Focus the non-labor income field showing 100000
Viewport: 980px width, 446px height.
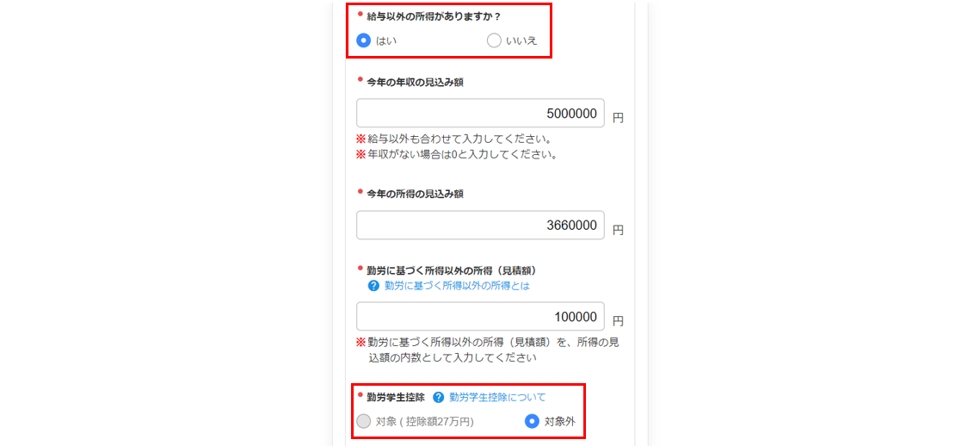coord(480,317)
